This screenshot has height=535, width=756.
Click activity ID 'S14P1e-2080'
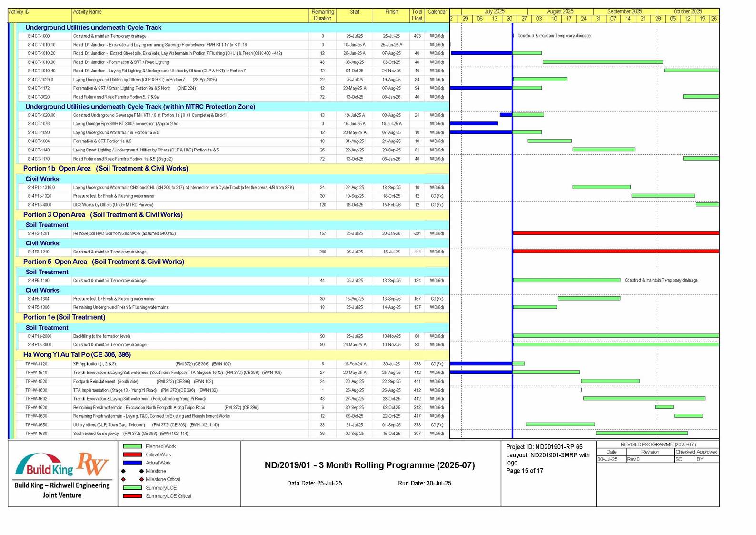(x=40, y=336)
